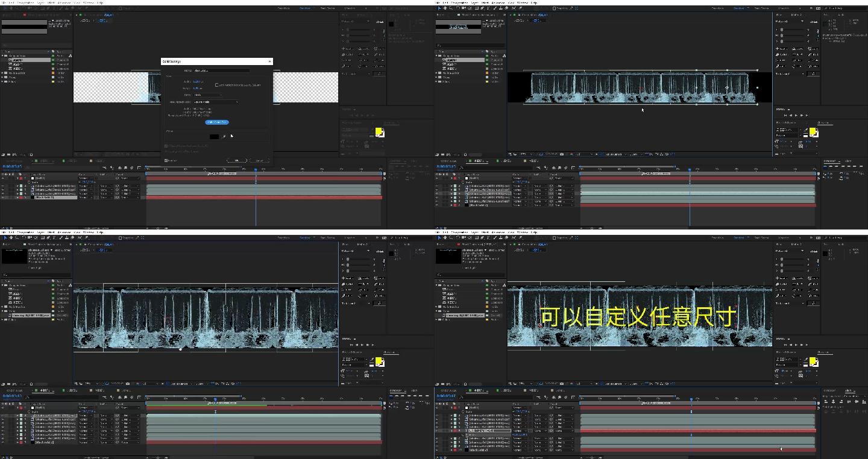Image resolution: width=868 pixels, height=459 pixels.
Task: Hide bottom black solid layer in large uncaptioned waterfall window
Action: tap(3, 442)
